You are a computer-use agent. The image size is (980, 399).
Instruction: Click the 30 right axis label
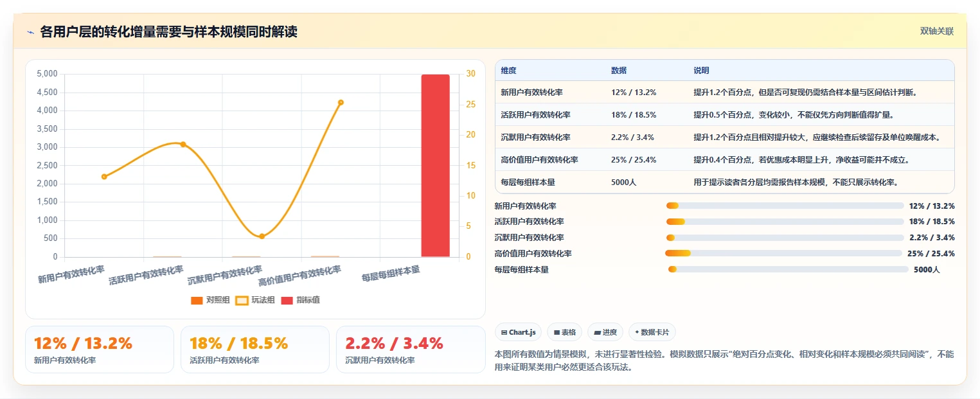470,74
